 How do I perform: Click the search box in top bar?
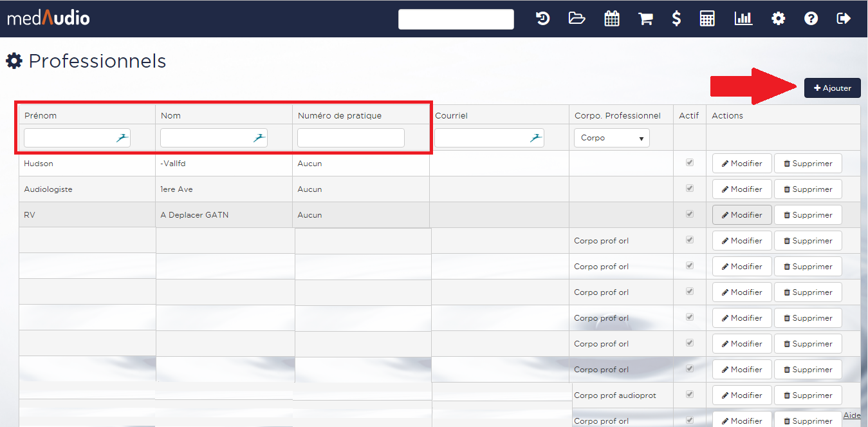click(456, 19)
